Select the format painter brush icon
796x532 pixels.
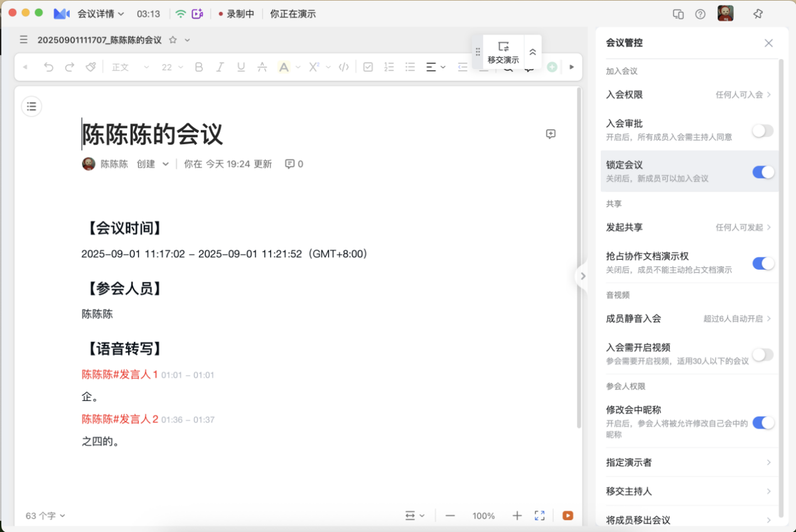91,67
